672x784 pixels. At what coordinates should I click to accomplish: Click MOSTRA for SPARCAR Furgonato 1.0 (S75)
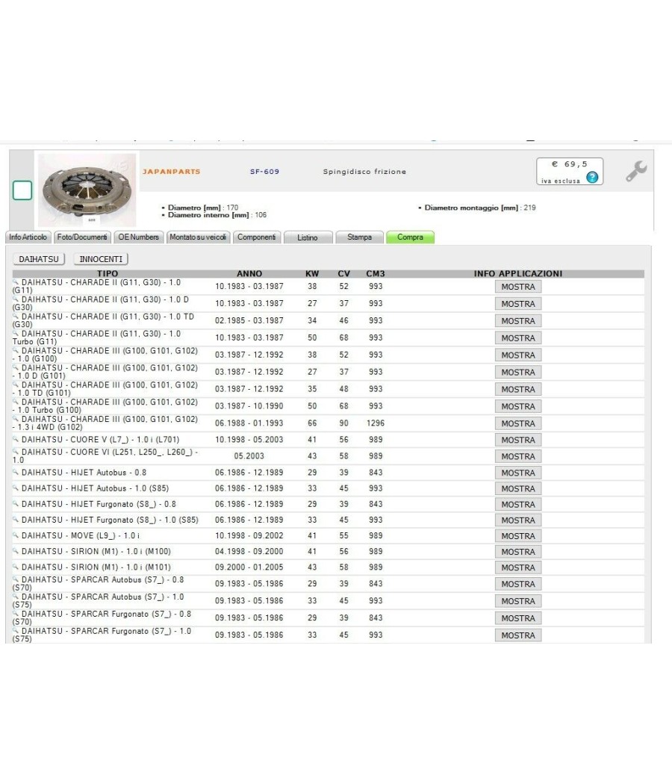tap(518, 635)
